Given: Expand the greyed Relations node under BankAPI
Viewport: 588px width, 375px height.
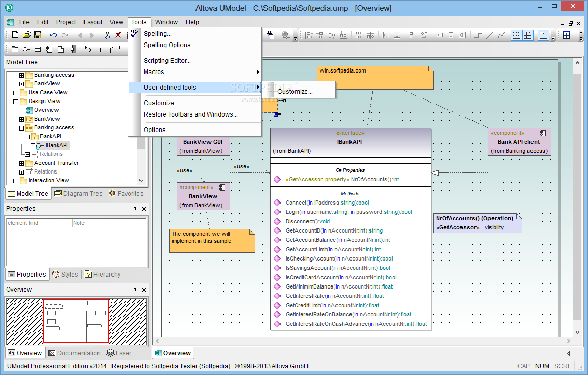Looking at the screenshot, I should pos(27,154).
